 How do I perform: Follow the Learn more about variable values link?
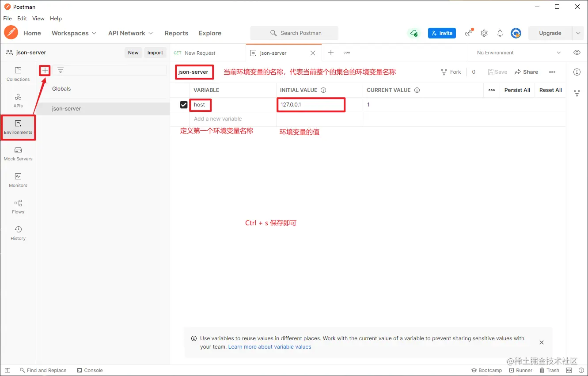269,347
